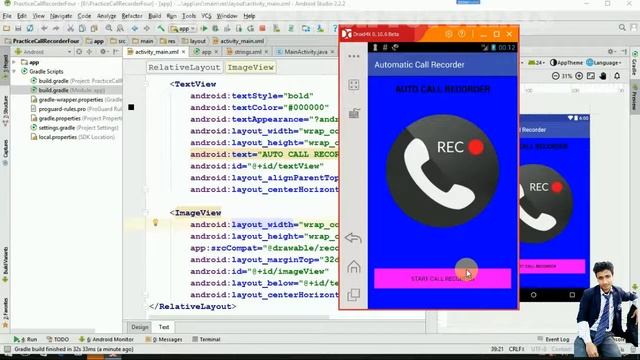This screenshot has height=360, width=640.
Task: Click the yellow lightbulb intention icon
Action: pos(155,223)
